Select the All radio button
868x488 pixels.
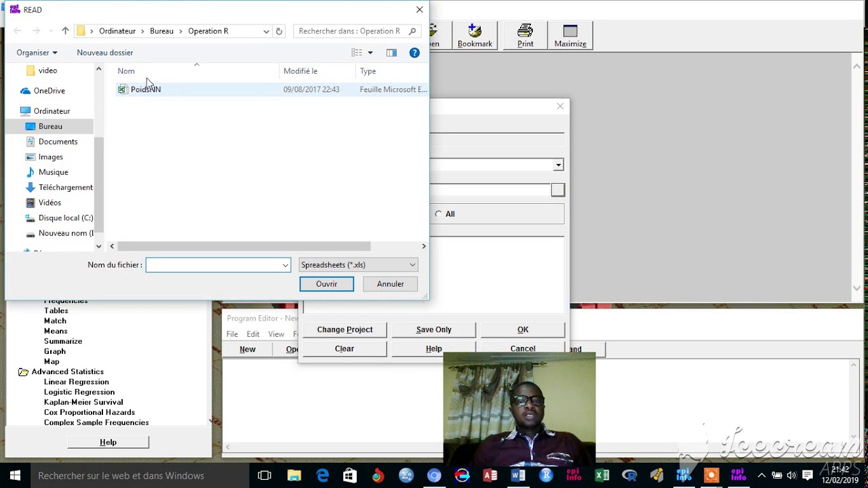point(439,214)
